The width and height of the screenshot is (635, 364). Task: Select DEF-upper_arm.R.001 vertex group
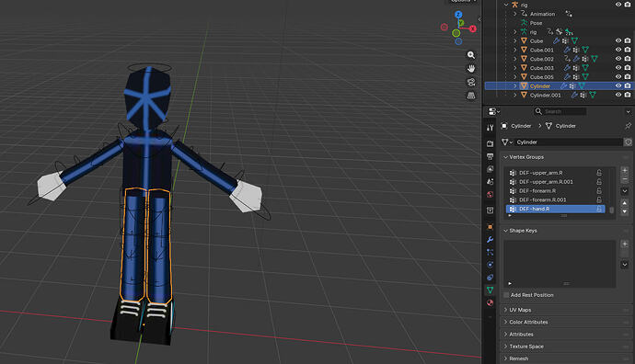[x=556, y=182]
